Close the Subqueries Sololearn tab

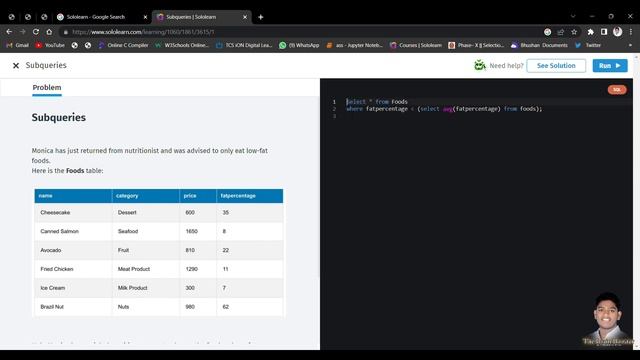coord(245,17)
